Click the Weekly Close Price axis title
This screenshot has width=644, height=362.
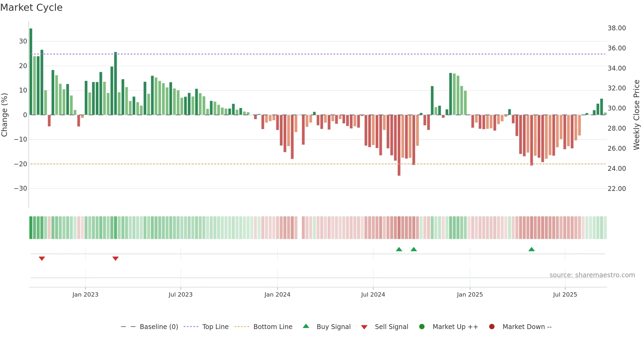click(636, 115)
